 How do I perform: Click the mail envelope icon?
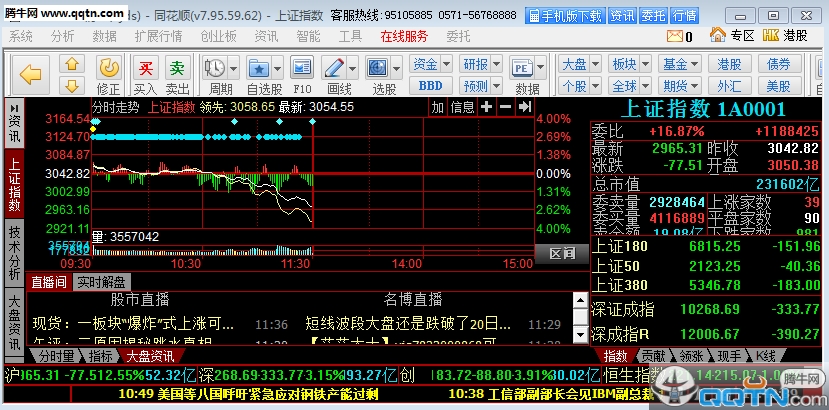coord(675,36)
